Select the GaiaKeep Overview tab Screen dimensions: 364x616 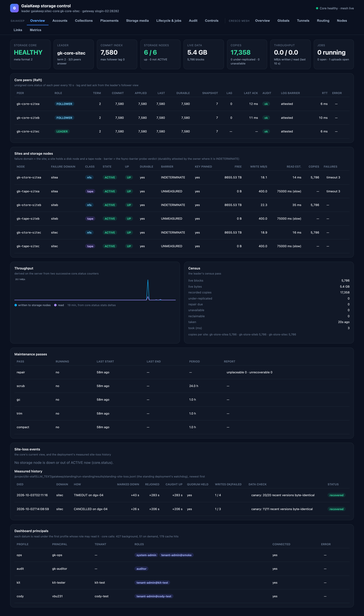coord(38,21)
